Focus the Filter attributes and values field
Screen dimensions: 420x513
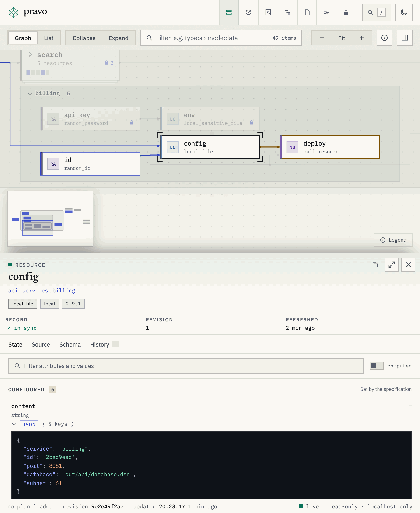pos(186,366)
